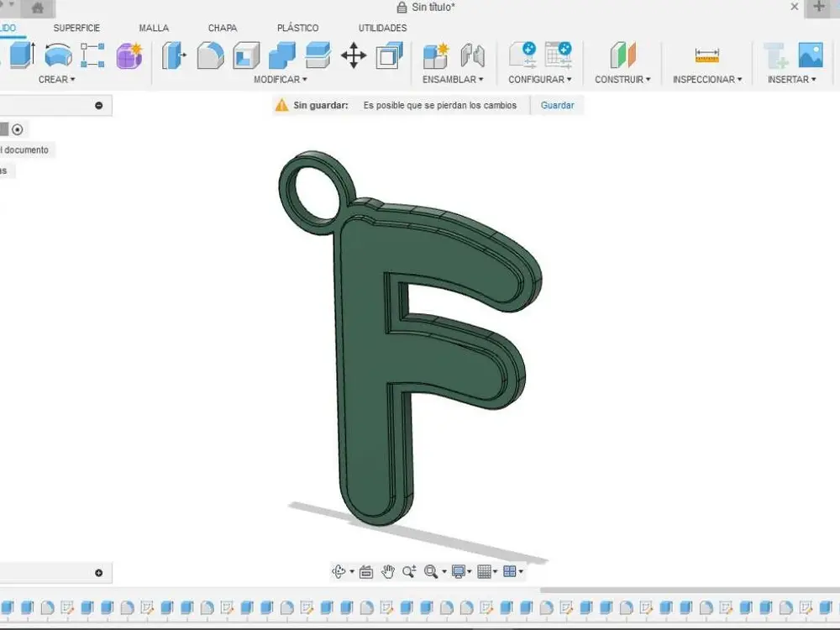Viewport: 840px width, 630px height.
Task: Switch to the SÓLIDO tab
Action: pos(8,28)
